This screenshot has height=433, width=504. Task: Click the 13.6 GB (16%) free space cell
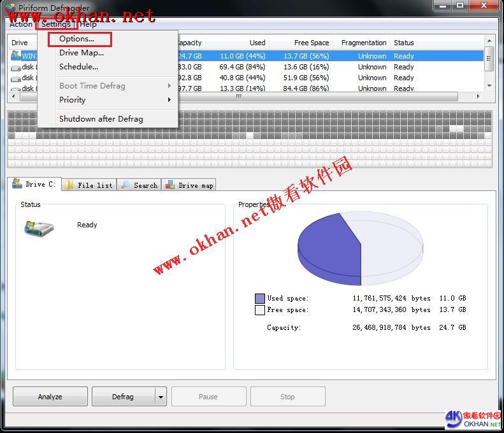306,67
